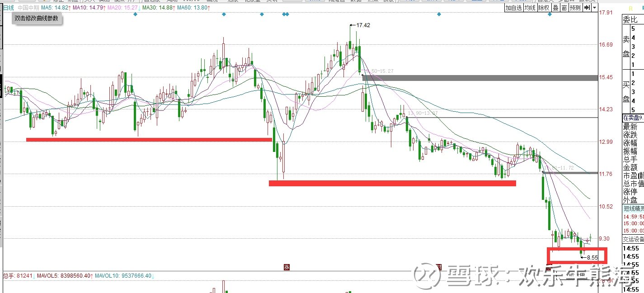The width and height of the screenshot is (644, 293).
Task: Click the 中国中期 stock name label
Action: [28, 8]
